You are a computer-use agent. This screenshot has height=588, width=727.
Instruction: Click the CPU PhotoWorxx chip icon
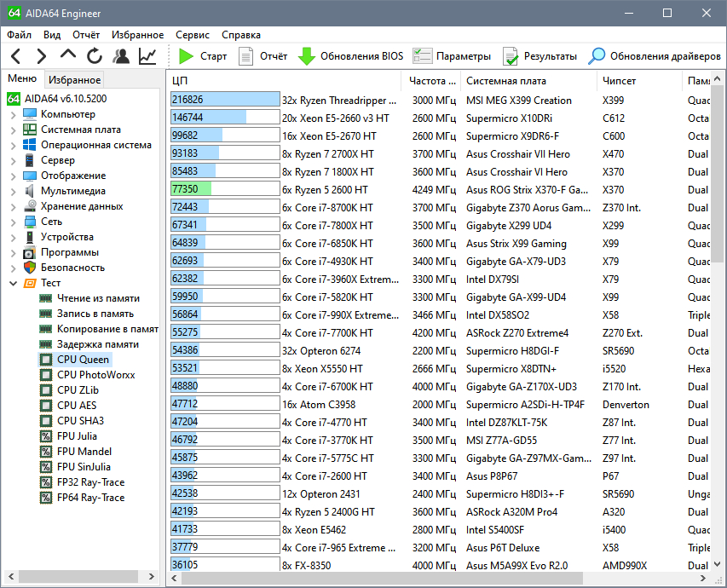click(46, 375)
